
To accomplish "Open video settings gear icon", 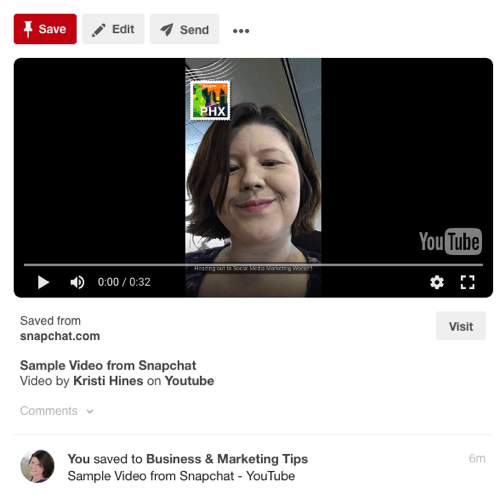I will 437,282.
